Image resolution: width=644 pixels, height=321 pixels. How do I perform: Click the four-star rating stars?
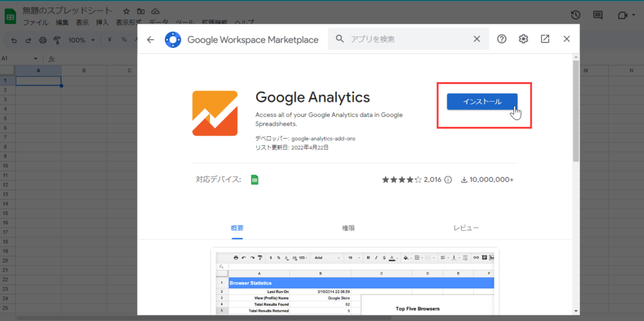click(402, 180)
